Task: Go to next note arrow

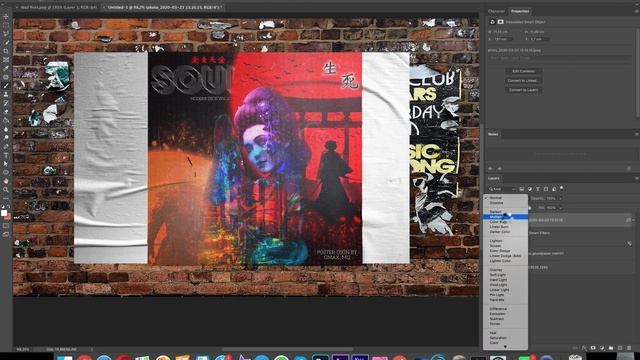Action: pos(500,168)
